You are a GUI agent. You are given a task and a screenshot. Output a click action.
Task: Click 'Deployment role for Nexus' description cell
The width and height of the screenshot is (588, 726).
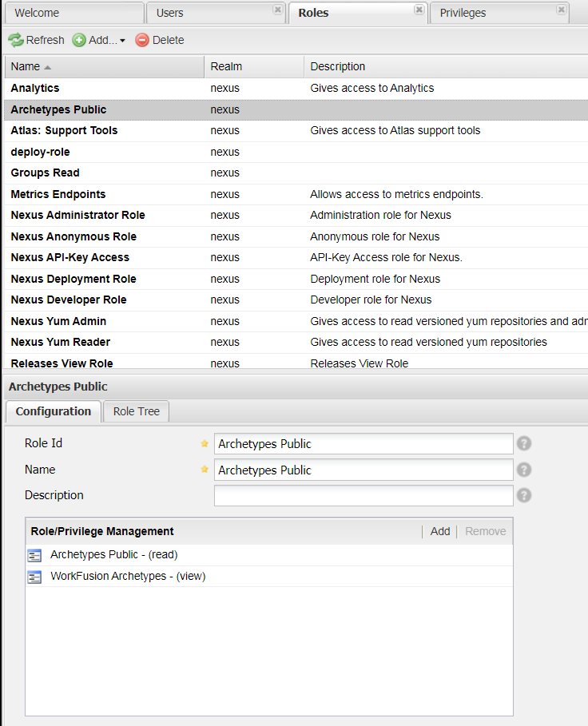point(375,279)
